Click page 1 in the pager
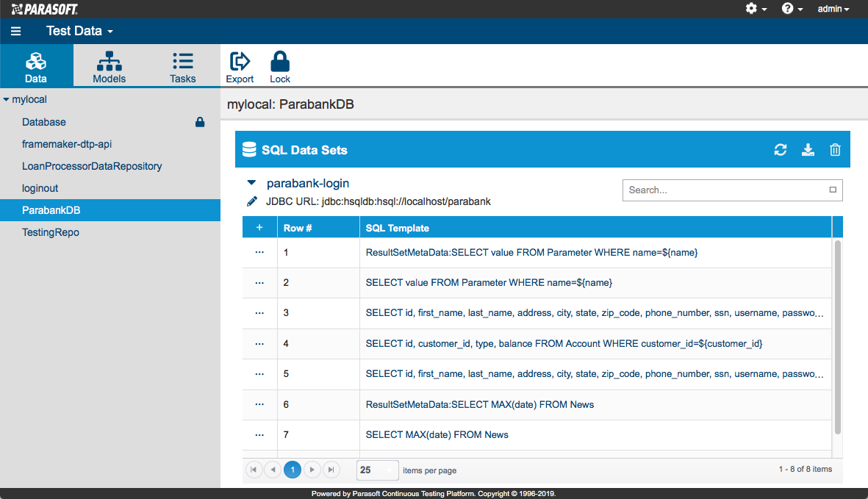This screenshot has width=868, height=499. 293,470
